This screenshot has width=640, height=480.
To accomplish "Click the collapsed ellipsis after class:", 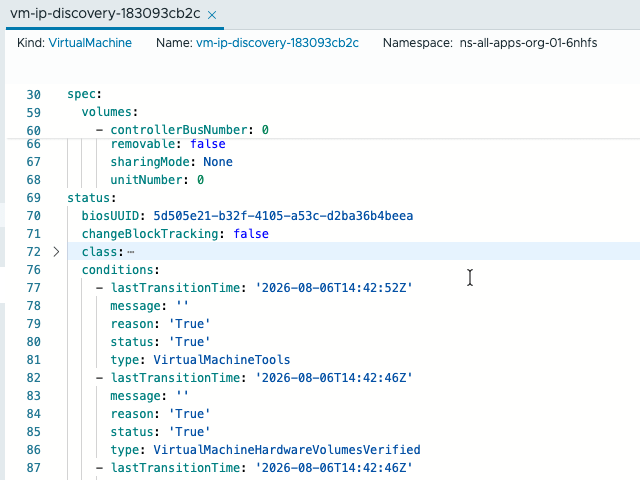I will point(131,252).
